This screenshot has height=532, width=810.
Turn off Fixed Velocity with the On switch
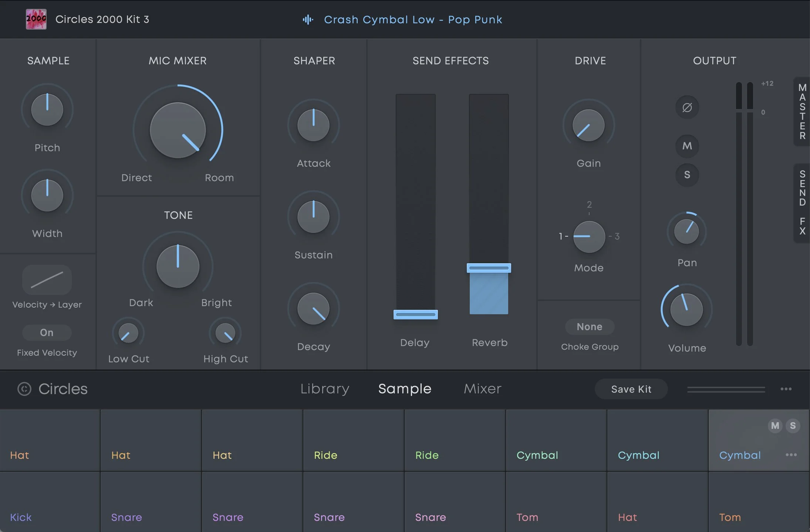(x=47, y=333)
